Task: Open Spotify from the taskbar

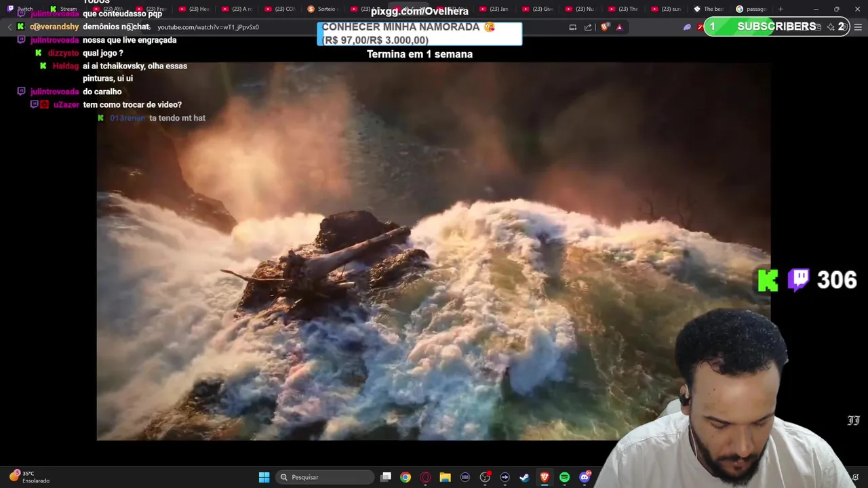Action: [x=564, y=477]
